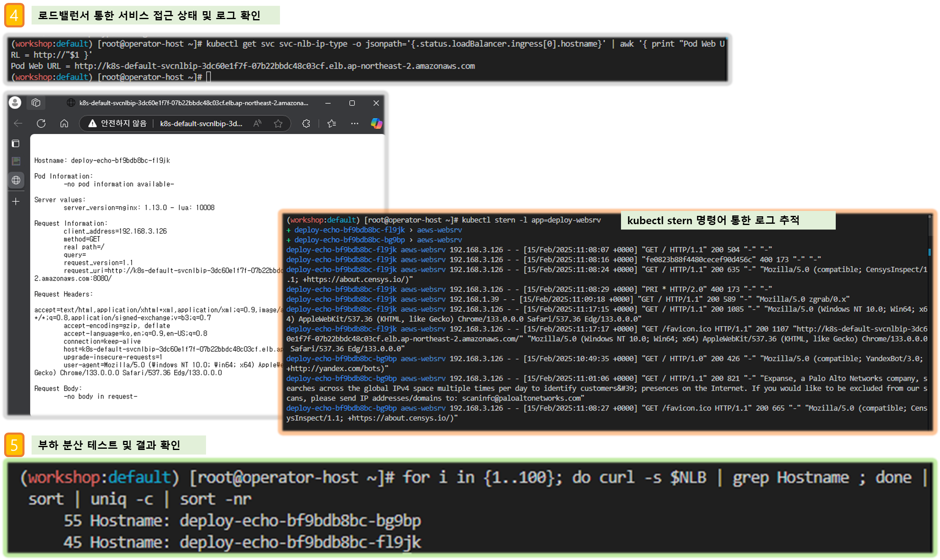Open the Extensions puzzle icon
Screen dimensions: 940x560
pyautogui.click(x=306, y=123)
